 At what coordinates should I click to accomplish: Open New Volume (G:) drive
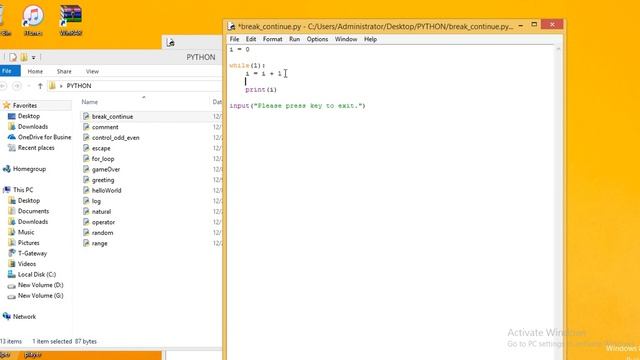40,296
